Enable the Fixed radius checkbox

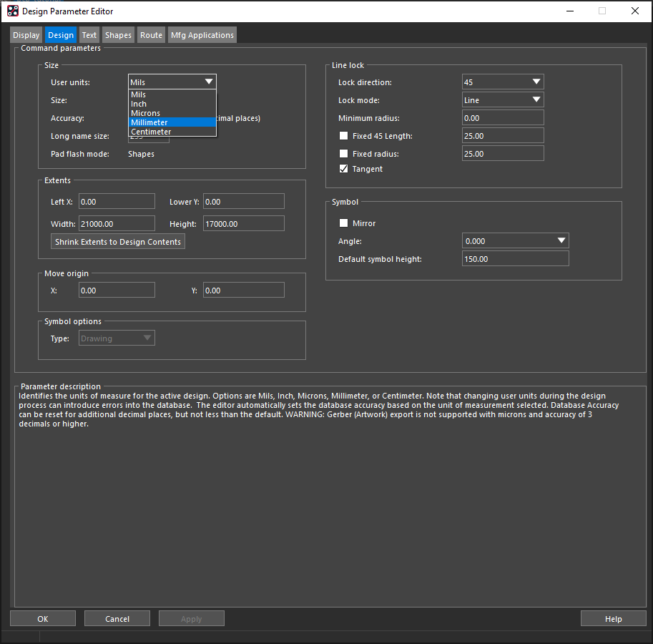343,154
